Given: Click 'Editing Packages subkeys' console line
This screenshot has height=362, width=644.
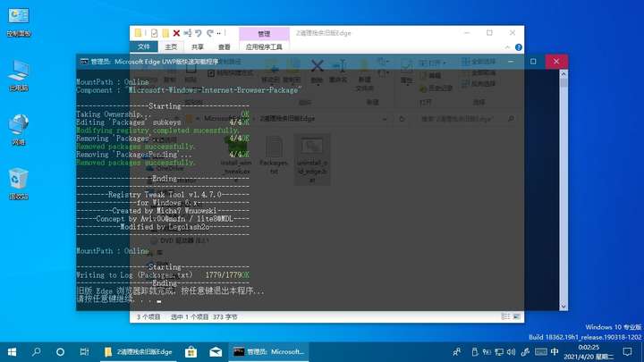Looking at the screenshot, I should 129,122.
